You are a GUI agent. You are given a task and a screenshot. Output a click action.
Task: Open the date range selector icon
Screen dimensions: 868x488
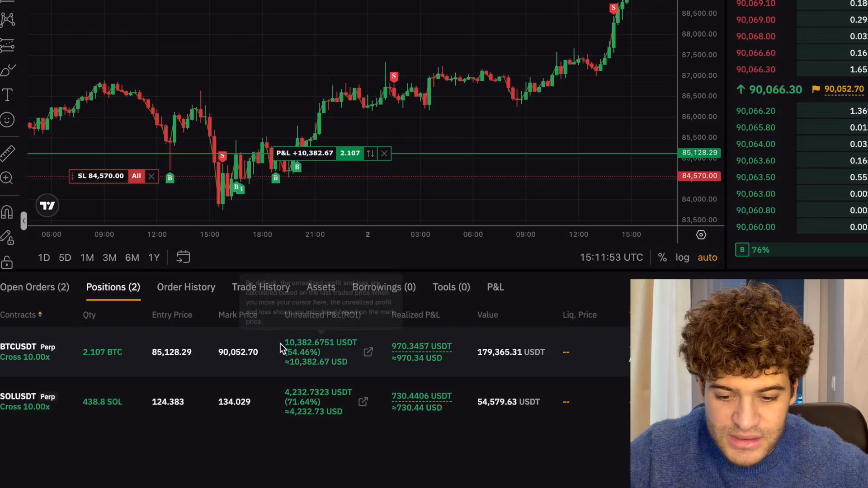tap(183, 257)
